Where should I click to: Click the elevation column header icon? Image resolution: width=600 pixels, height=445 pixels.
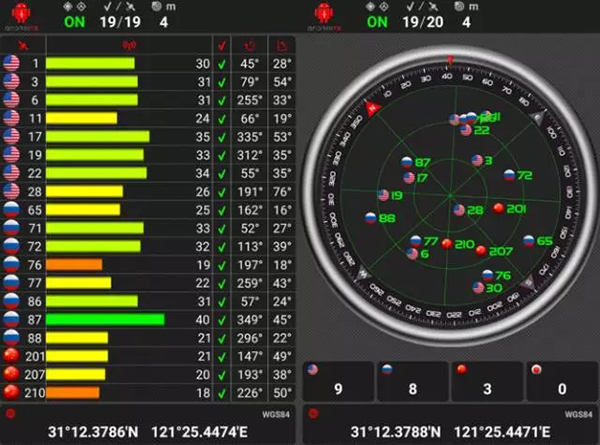282,45
